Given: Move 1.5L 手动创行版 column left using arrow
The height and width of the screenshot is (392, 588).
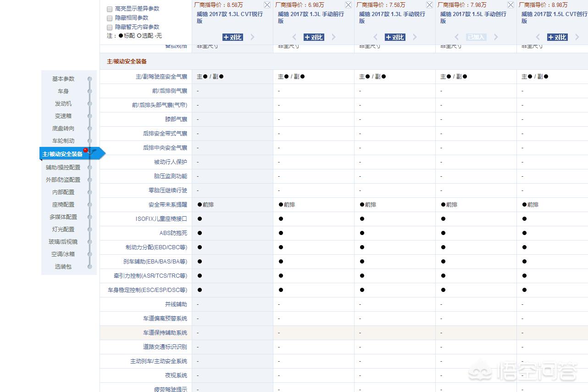Looking at the screenshot, I should 457,37.
